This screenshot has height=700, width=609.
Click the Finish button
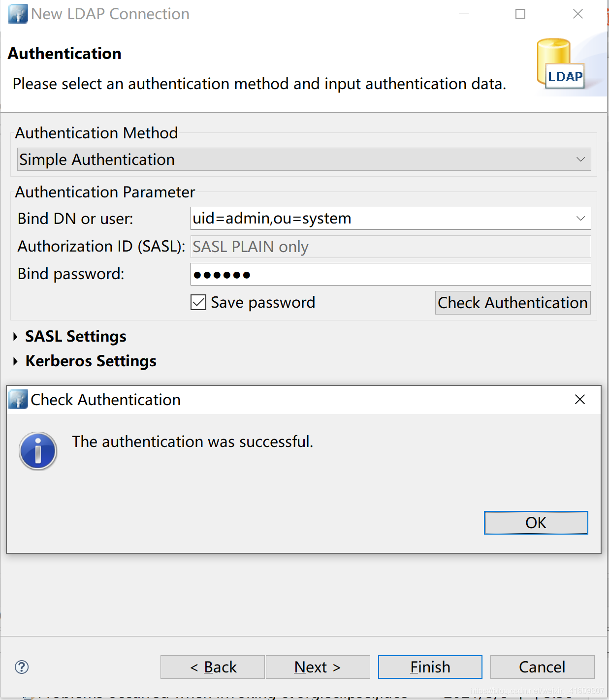pos(430,667)
